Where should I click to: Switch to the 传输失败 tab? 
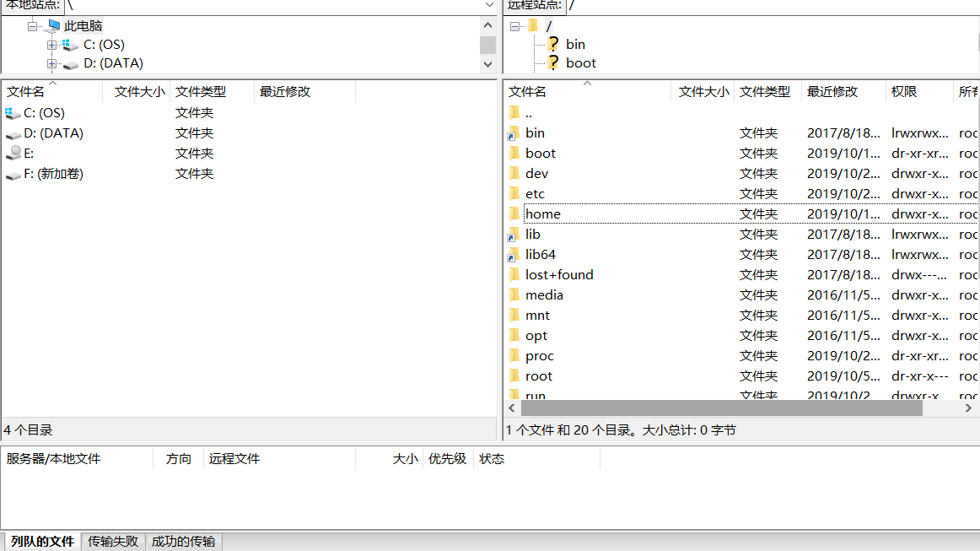click(112, 542)
